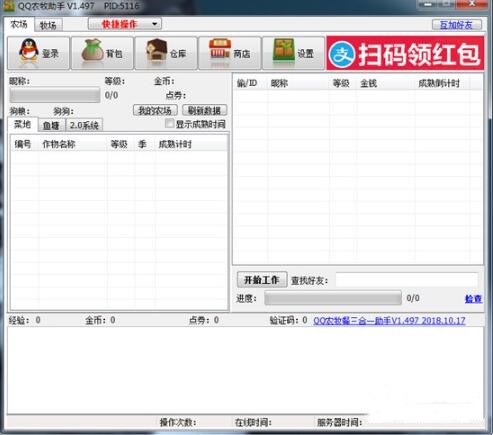Switch to the 农场 farm tab
The width and height of the screenshot is (493, 435).
[x=19, y=24]
